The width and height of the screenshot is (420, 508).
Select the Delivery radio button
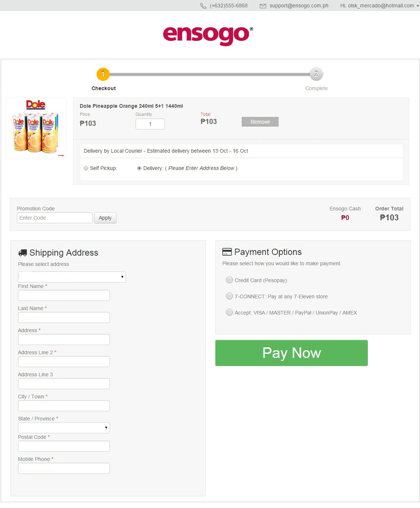point(139,168)
